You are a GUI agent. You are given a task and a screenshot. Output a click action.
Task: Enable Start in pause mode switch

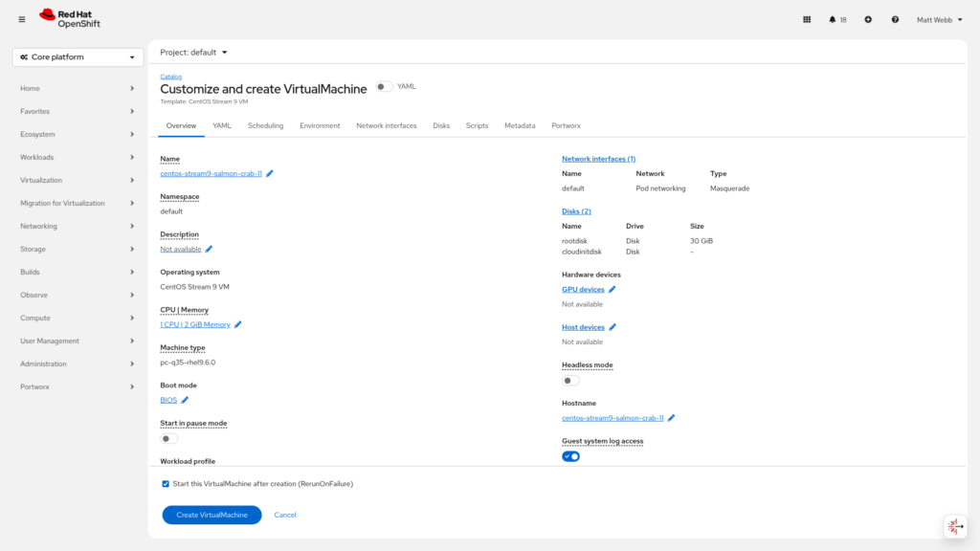coord(168,438)
